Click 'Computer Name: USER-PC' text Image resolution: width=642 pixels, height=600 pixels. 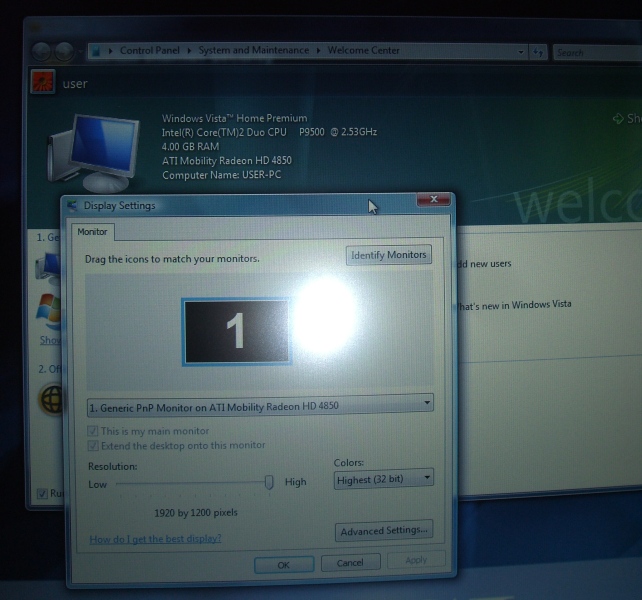[x=222, y=175]
